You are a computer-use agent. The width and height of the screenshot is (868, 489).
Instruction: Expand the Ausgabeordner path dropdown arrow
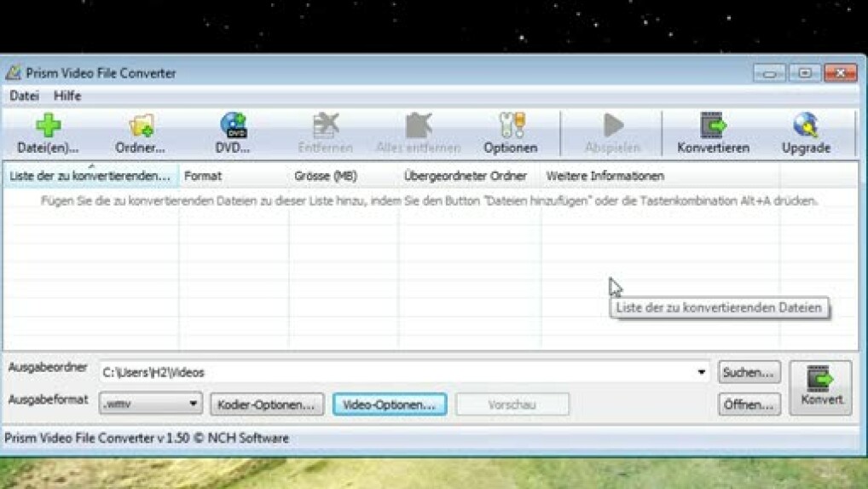point(702,373)
